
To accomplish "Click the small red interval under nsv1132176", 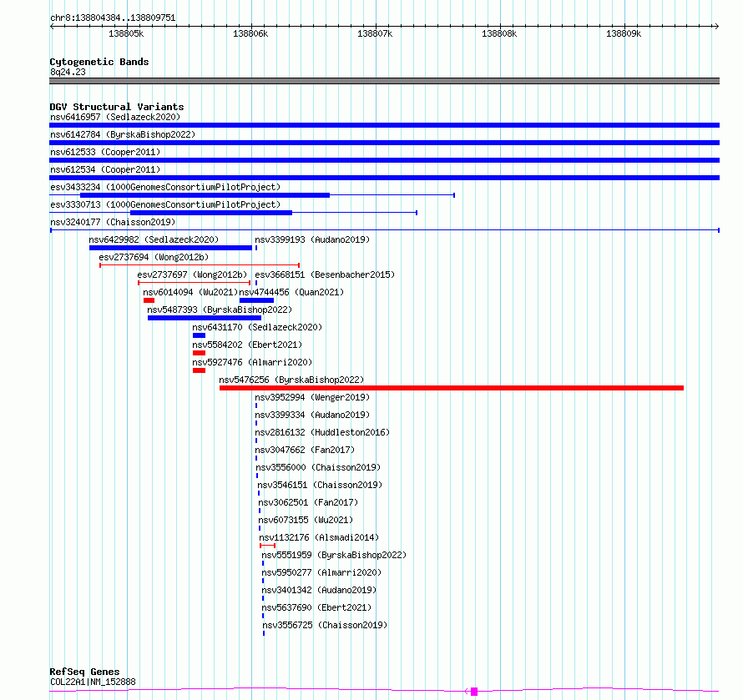I will coord(268,546).
